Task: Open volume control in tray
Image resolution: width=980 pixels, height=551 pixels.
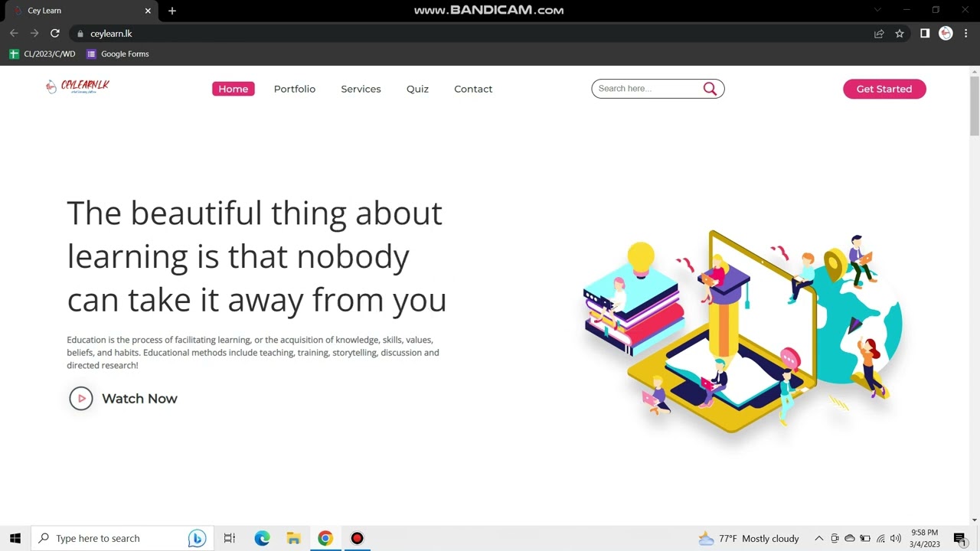Action: (896, 539)
